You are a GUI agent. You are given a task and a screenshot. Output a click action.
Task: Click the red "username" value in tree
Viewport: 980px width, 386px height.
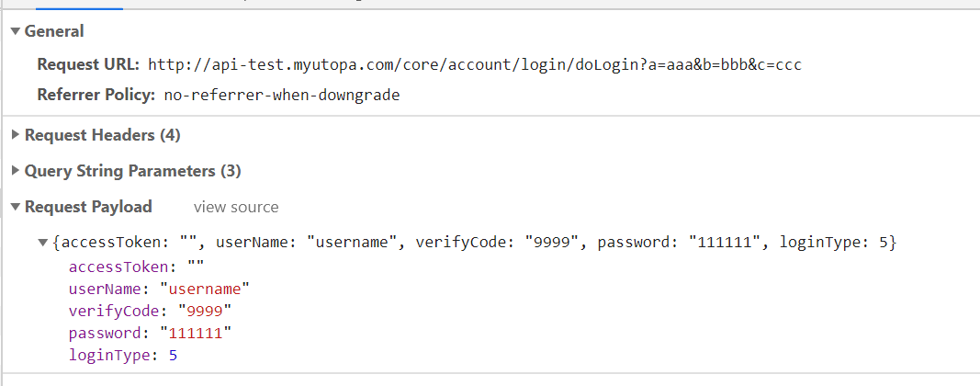205,289
